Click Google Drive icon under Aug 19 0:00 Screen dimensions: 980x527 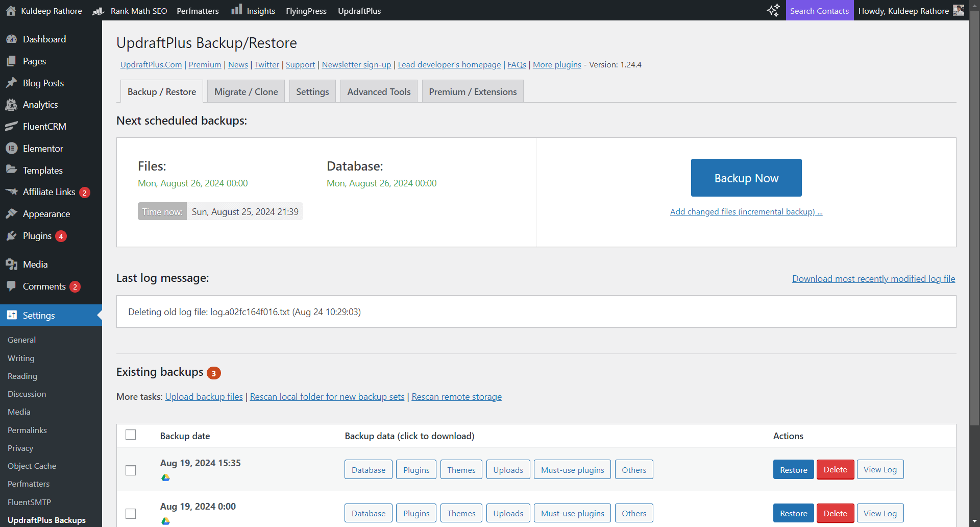click(x=165, y=521)
